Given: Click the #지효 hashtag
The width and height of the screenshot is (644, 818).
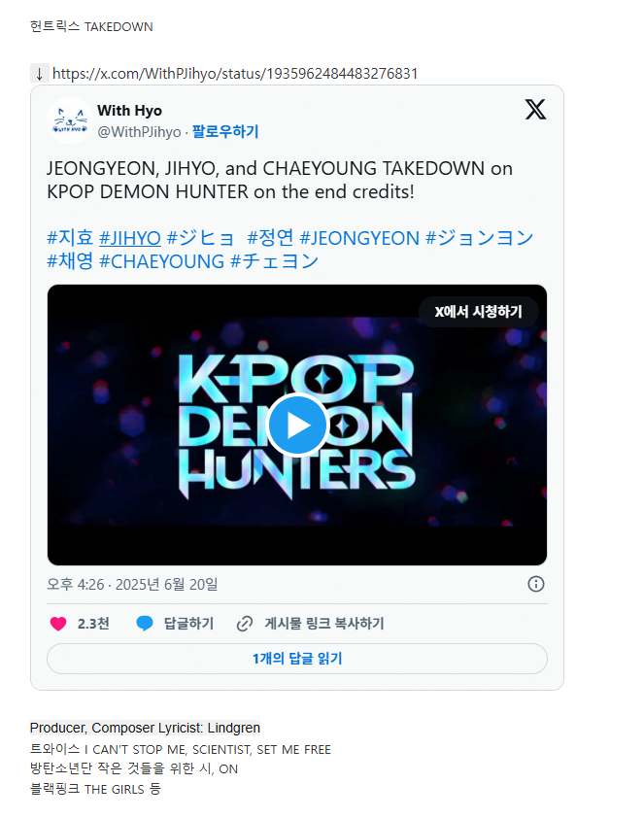Looking at the screenshot, I should (x=70, y=238).
